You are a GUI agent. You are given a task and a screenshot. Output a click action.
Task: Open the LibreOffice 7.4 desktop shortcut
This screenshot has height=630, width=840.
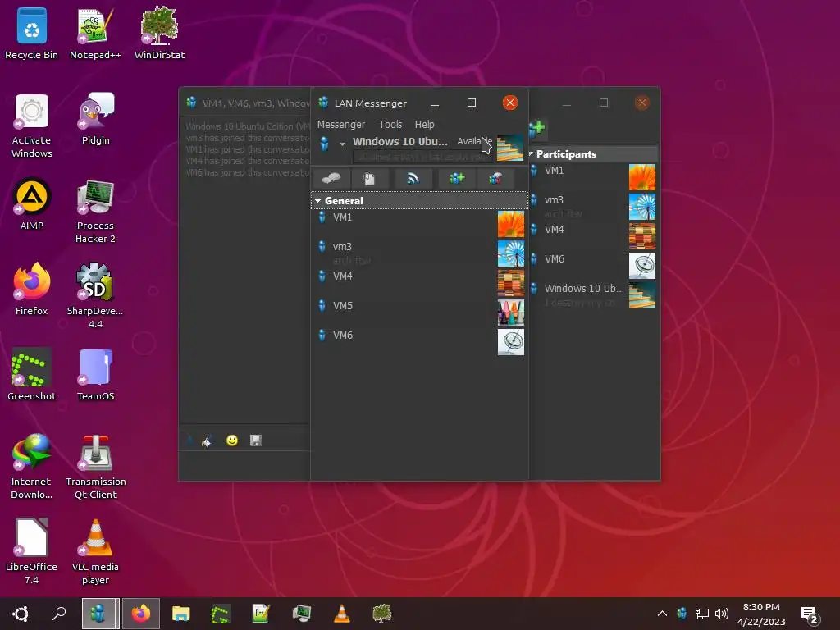pyautogui.click(x=32, y=552)
